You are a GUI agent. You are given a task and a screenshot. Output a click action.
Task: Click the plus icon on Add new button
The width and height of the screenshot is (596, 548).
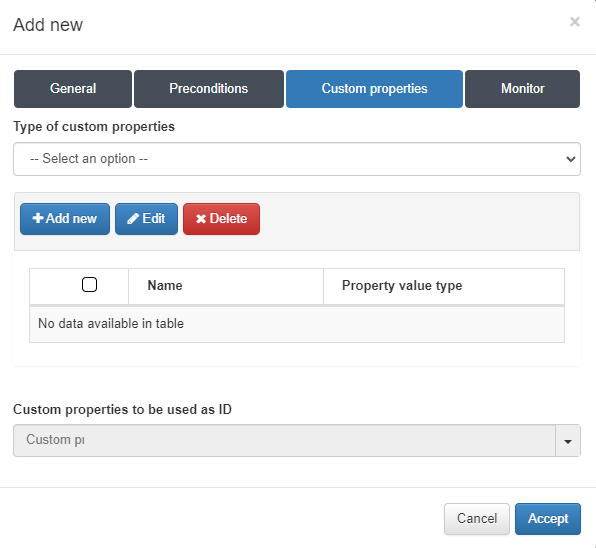point(38,218)
